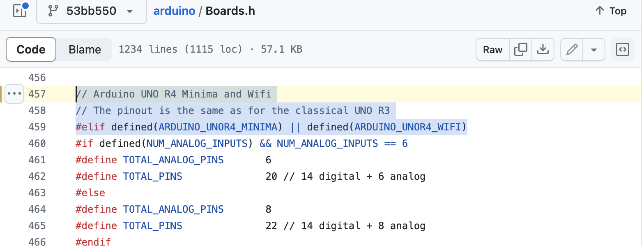Expand the file tree side panel
This screenshot has width=644, height=246.
click(x=20, y=11)
